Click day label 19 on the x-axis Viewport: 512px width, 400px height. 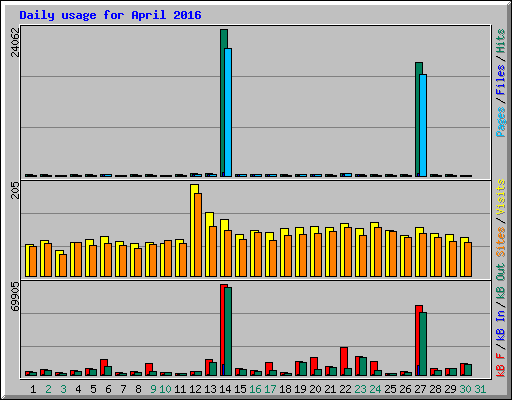click(300, 389)
